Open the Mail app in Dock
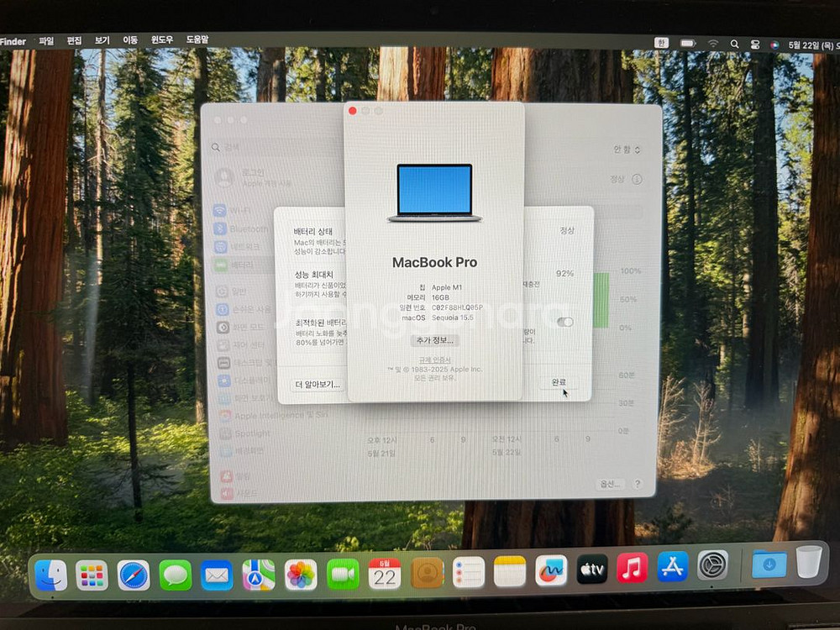This screenshot has width=840, height=630. point(217,575)
